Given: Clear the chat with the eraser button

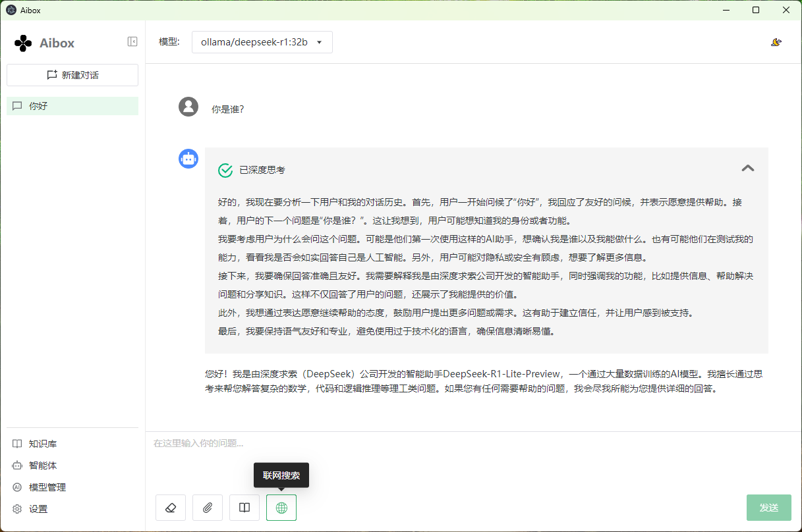Looking at the screenshot, I should 171,508.
